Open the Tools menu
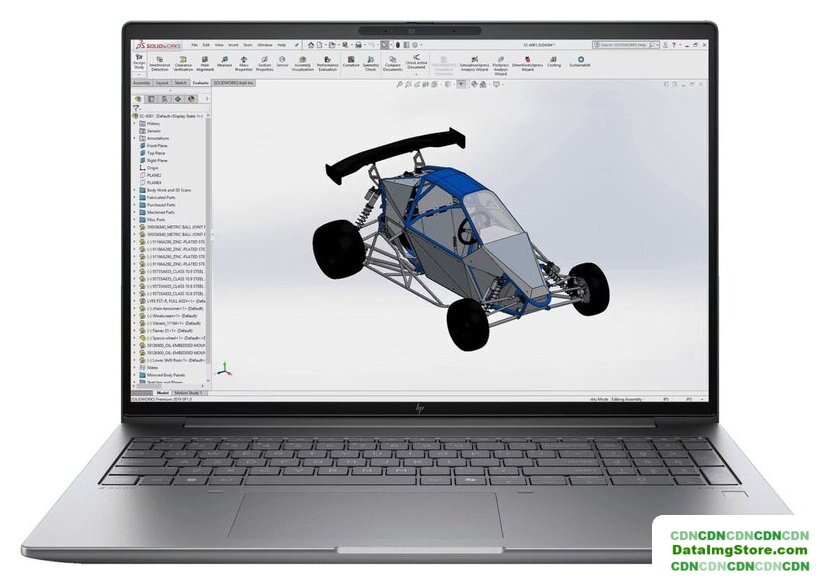The height and width of the screenshot is (585, 840). click(248, 45)
